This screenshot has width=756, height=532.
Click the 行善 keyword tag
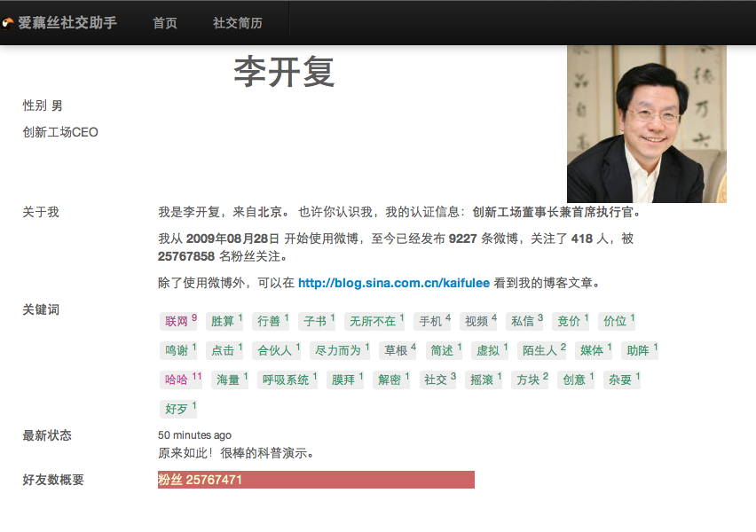[271, 321]
